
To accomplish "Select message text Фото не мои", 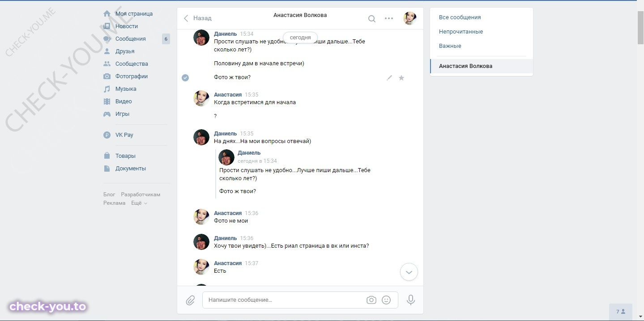I will (x=231, y=221).
